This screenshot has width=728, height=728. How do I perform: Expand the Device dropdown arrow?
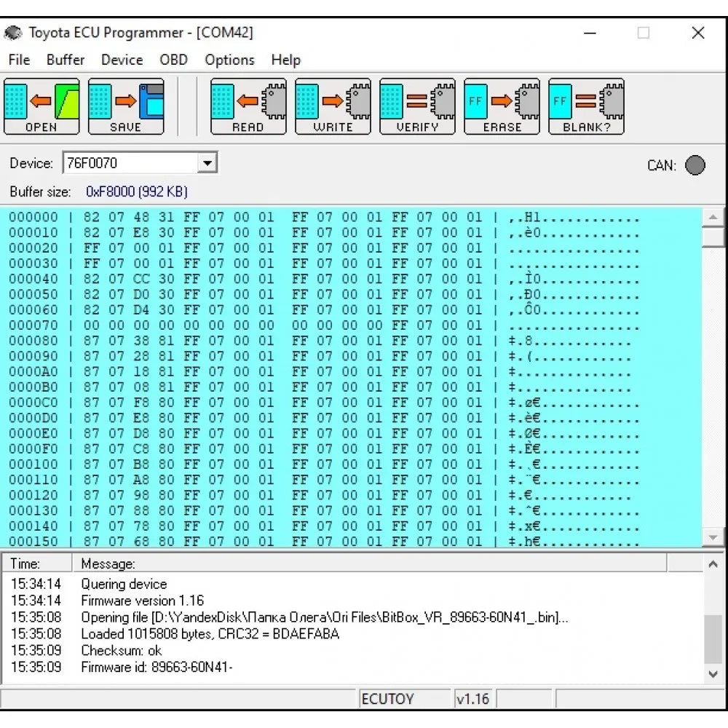[207, 163]
